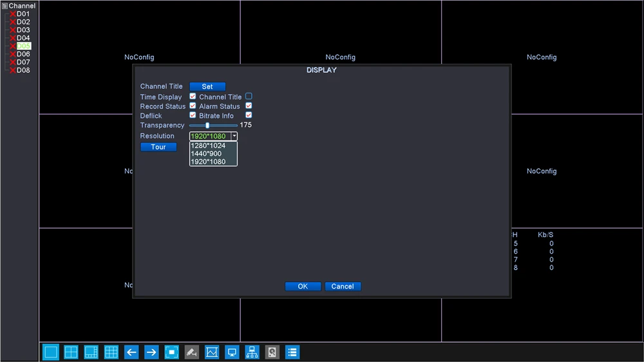Click the Kb/S column header
This screenshot has width=644, height=362.
[x=545, y=234]
